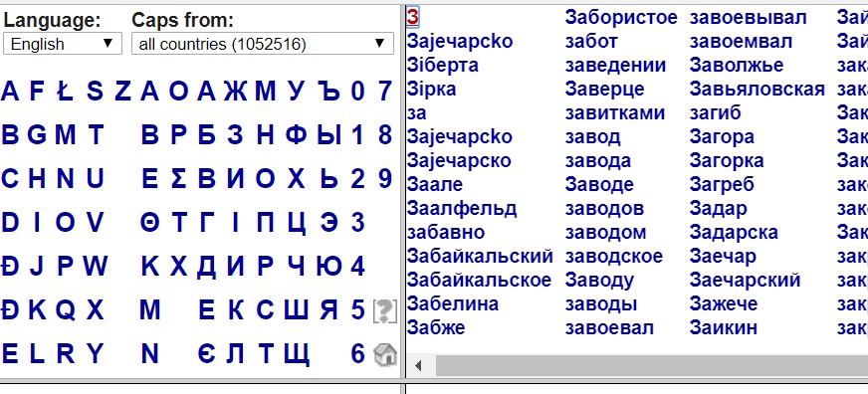868x394 pixels.
Task: Click the home icon beside number 6
Action: tap(385, 354)
